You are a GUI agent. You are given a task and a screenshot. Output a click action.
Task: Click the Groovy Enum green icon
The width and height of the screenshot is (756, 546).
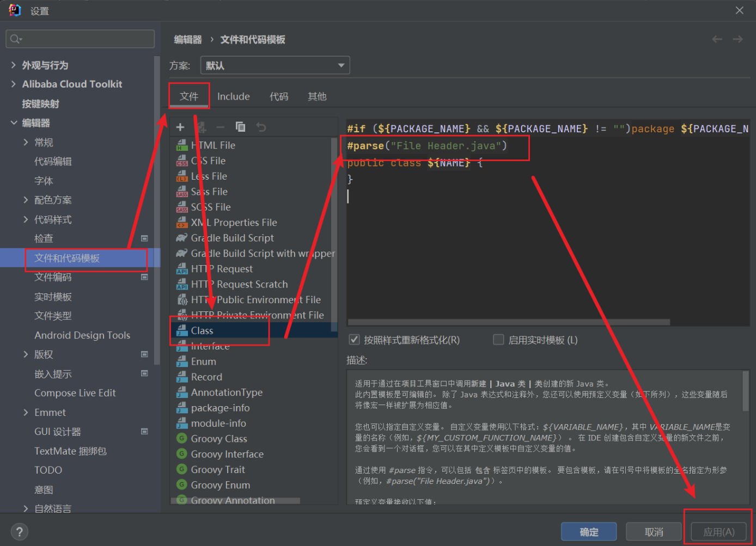pos(182,484)
